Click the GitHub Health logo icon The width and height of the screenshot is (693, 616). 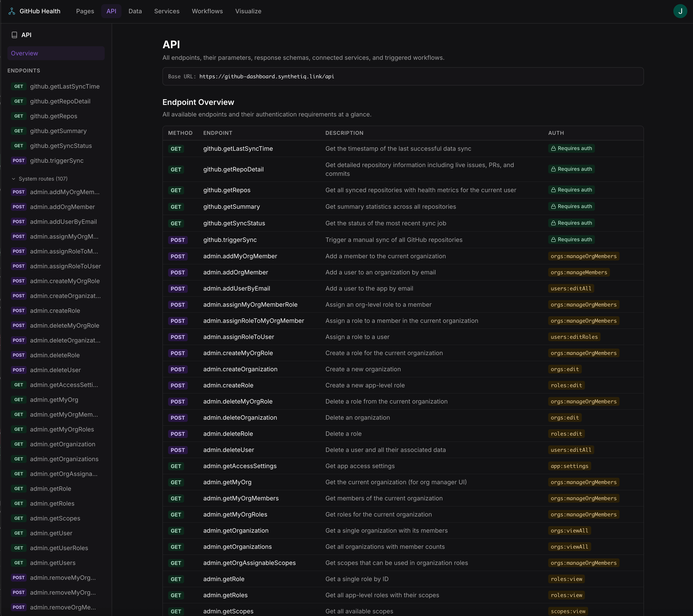pyautogui.click(x=12, y=11)
